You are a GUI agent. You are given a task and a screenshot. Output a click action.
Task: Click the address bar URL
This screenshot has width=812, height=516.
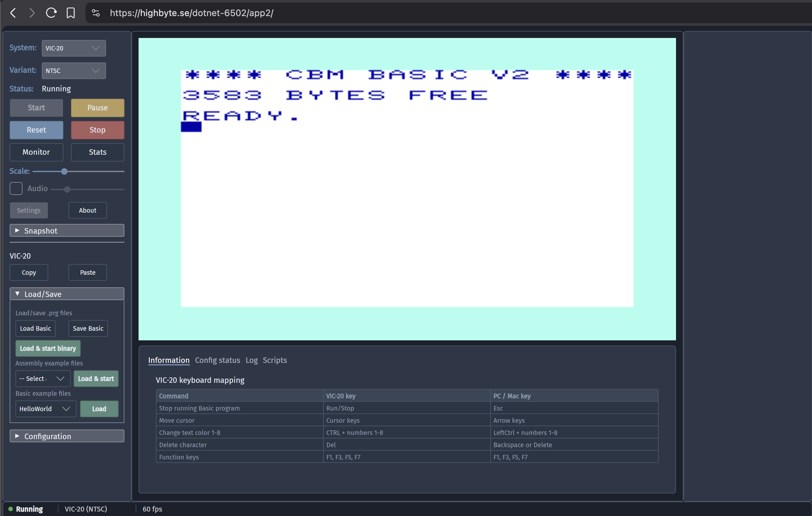(192, 13)
